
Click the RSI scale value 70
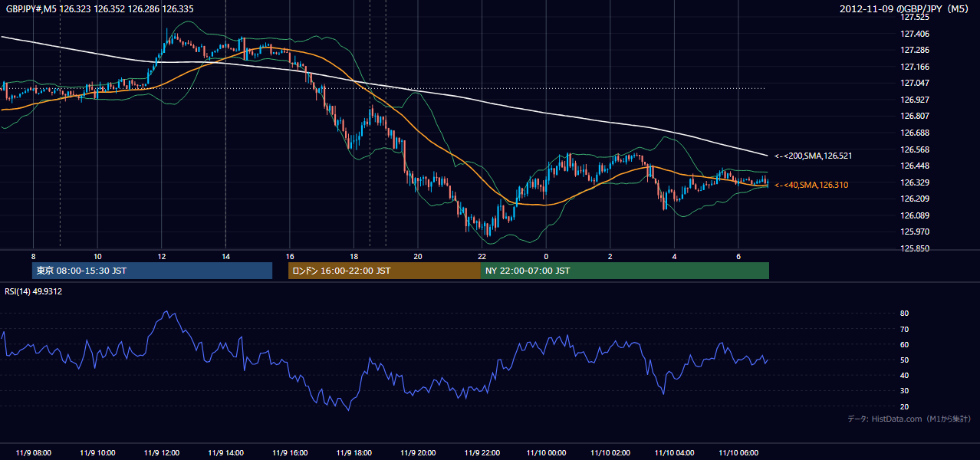tap(904, 329)
